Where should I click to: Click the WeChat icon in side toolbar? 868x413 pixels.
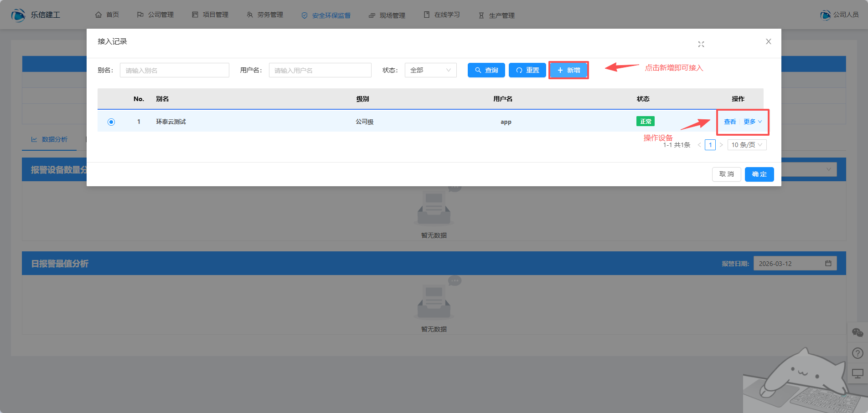(857, 333)
